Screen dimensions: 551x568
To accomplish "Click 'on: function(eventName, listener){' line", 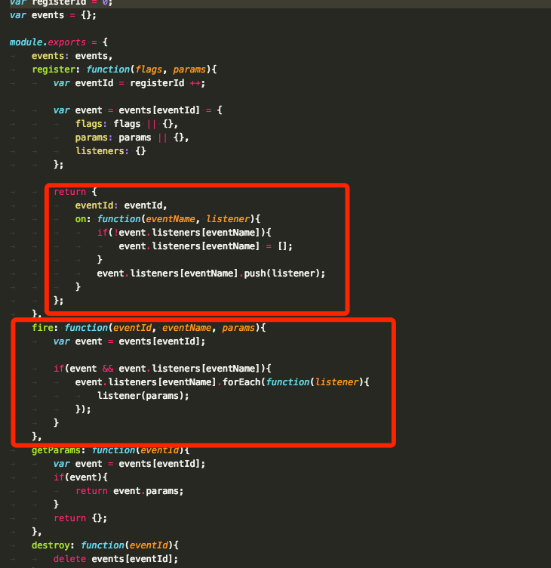I will (x=167, y=219).
